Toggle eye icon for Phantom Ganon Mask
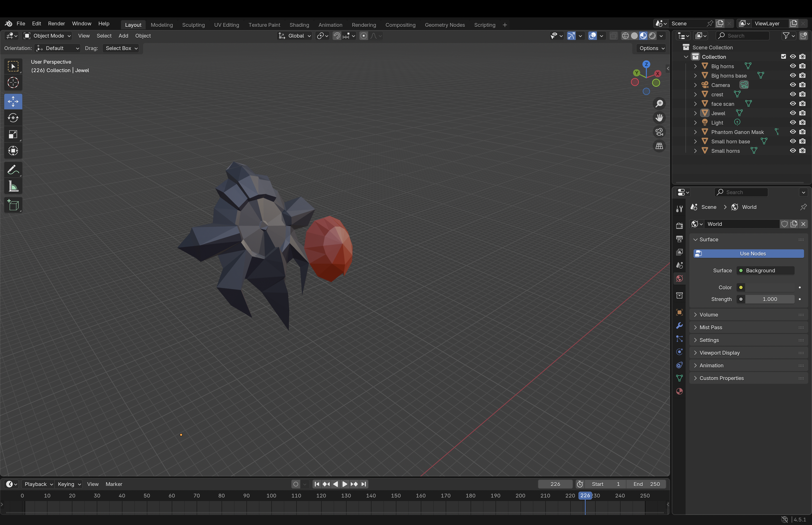 click(793, 132)
